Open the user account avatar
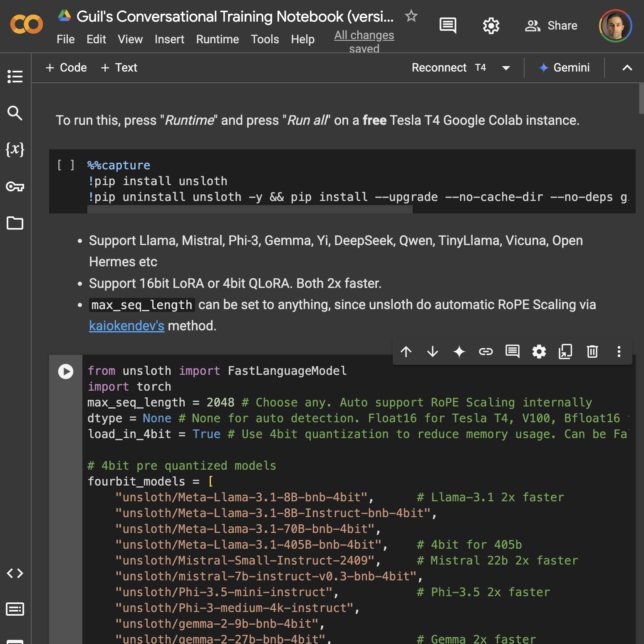This screenshot has width=644, height=644. tap(615, 26)
